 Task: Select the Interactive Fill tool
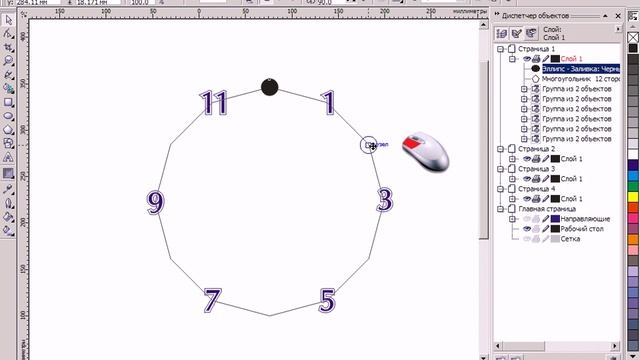tap(8, 231)
